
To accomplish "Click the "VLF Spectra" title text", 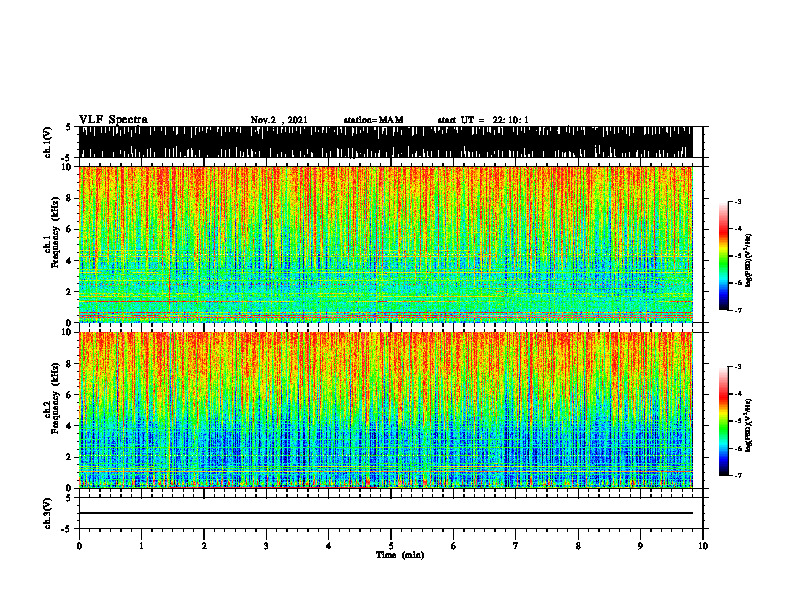I will 113,120.
